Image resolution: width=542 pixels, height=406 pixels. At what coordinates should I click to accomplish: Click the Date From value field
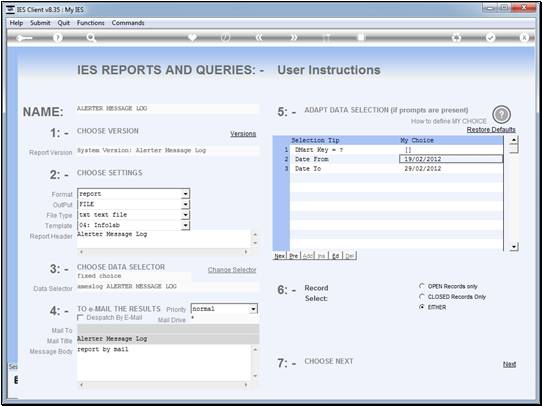pyautogui.click(x=451, y=159)
